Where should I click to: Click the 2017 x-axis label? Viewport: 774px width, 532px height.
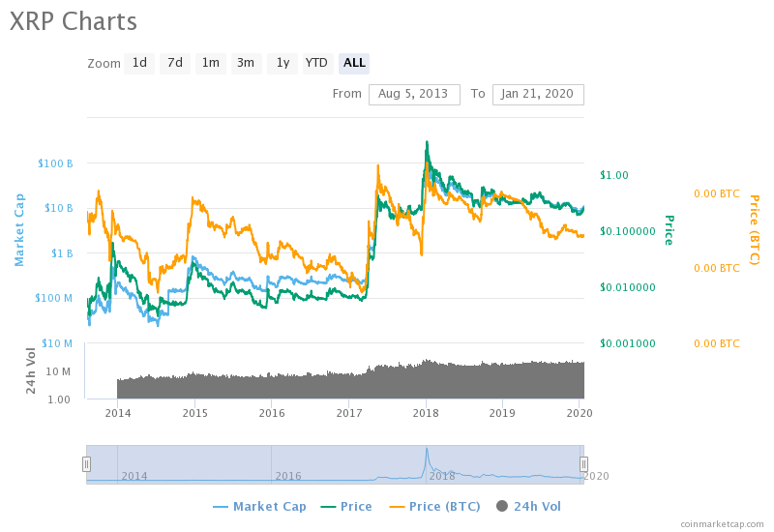(349, 413)
